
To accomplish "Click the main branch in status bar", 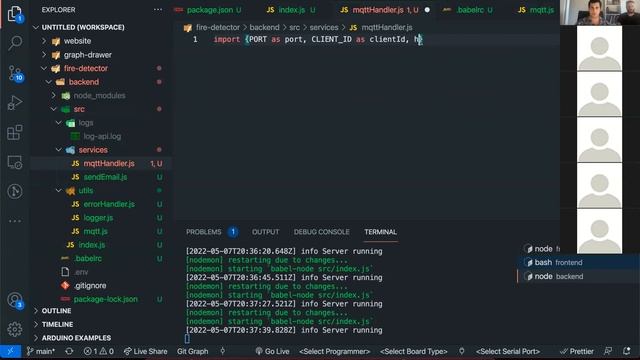I will point(41,351).
